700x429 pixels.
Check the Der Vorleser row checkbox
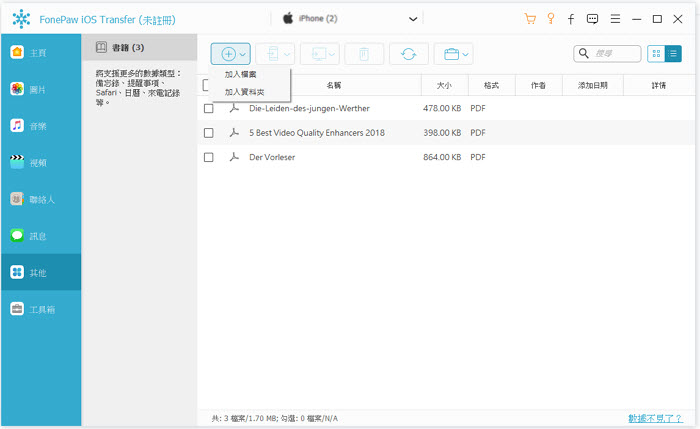click(x=209, y=157)
